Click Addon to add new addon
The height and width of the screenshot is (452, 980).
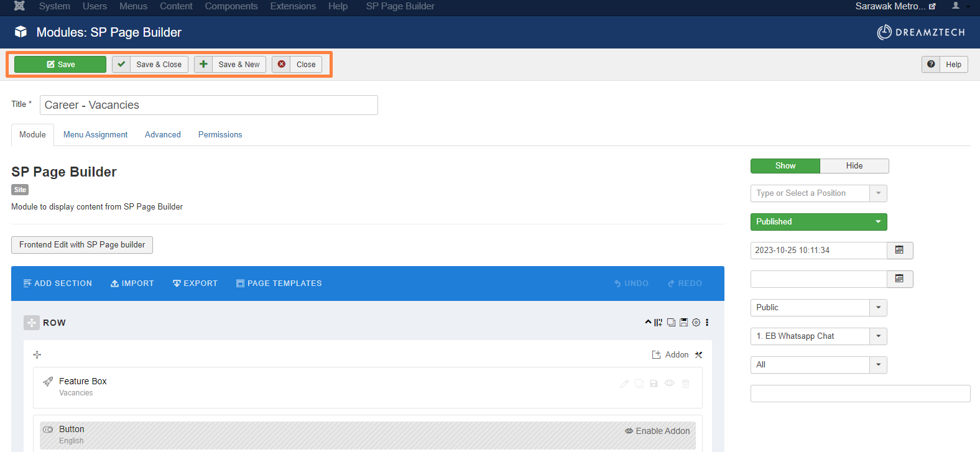click(x=670, y=355)
